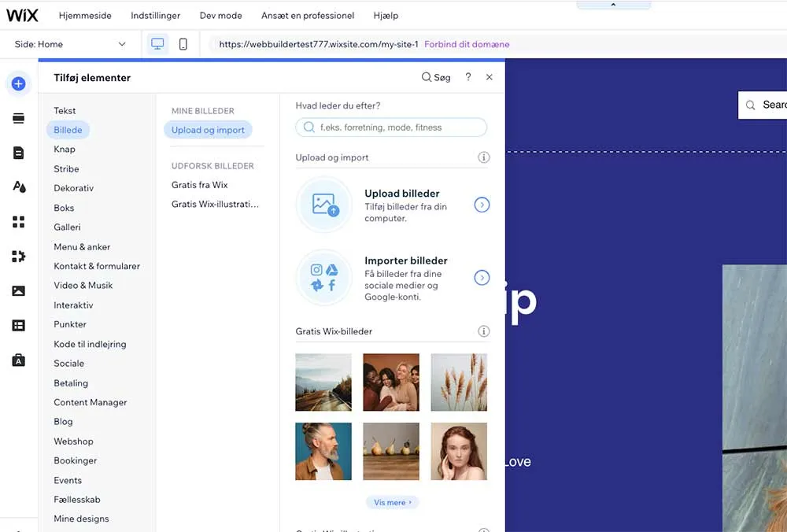Select the group of women stock image
787x532 pixels.
tap(391, 382)
